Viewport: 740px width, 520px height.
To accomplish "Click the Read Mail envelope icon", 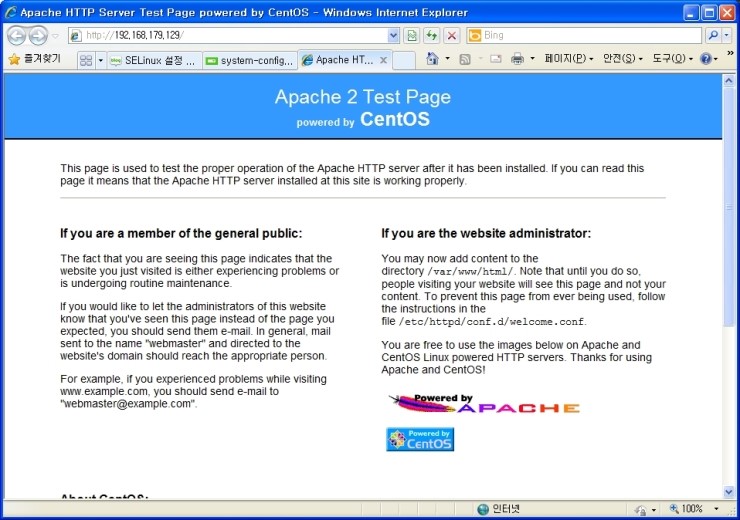I will pos(496,59).
